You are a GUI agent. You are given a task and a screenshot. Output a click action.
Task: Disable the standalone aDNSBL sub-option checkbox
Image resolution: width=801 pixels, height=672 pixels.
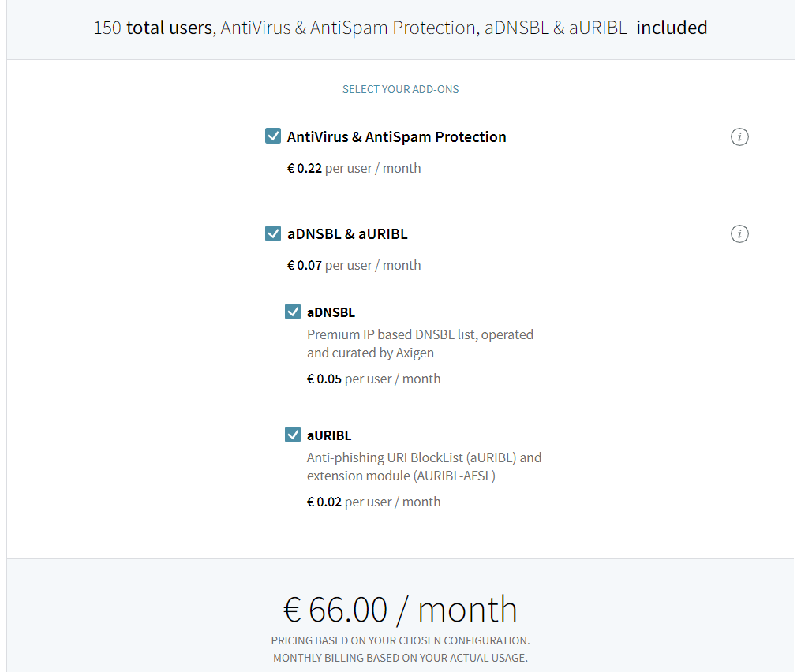(293, 312)
